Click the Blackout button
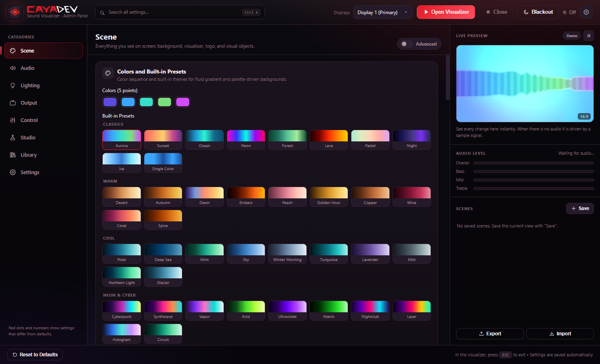 click(538, 12)
